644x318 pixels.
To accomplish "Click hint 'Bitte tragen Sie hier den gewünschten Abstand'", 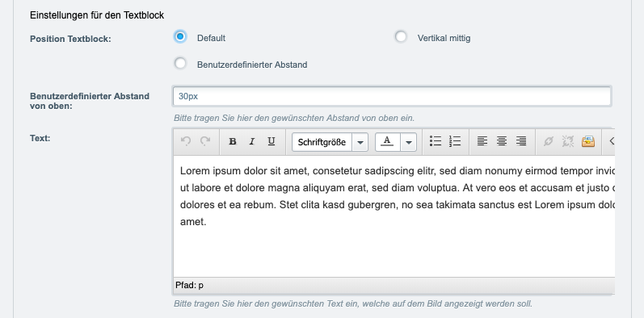I will click(294, 118).
